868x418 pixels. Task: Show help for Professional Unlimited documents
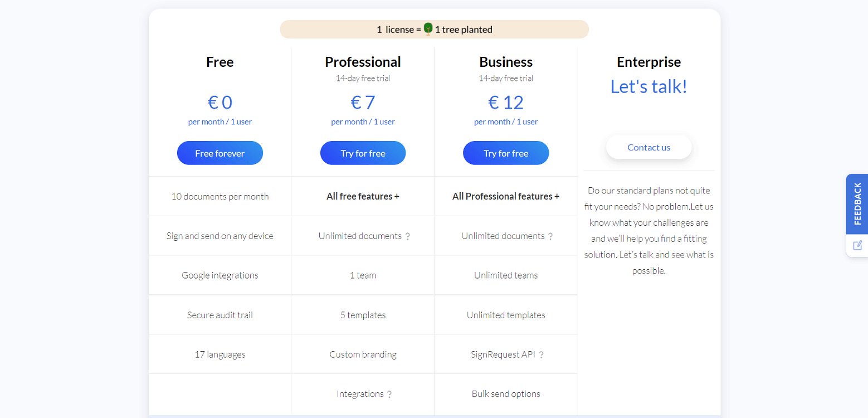[408, 236]
